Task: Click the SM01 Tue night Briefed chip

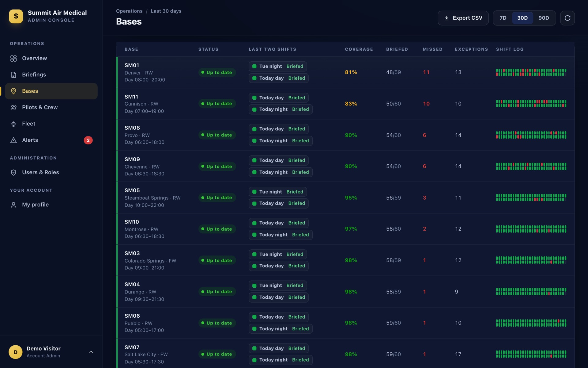Action: click(x=278, y=66)
